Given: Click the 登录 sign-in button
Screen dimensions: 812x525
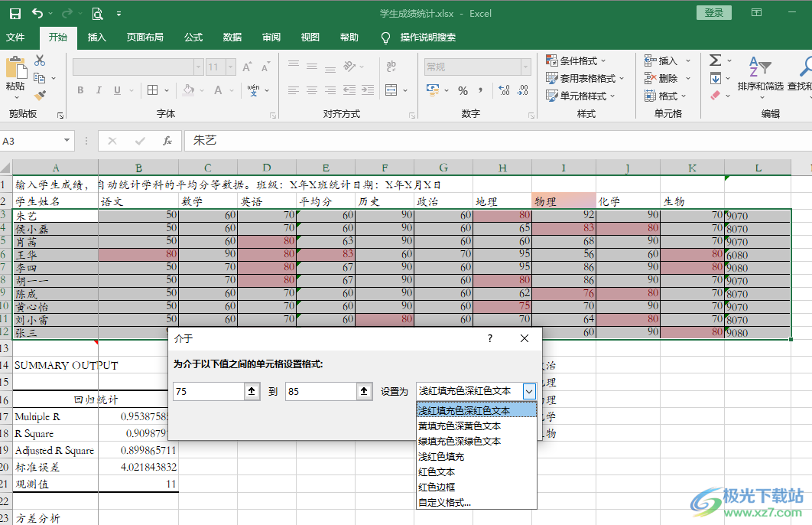Looking at the screenshot, I should (x=713, y=13).
